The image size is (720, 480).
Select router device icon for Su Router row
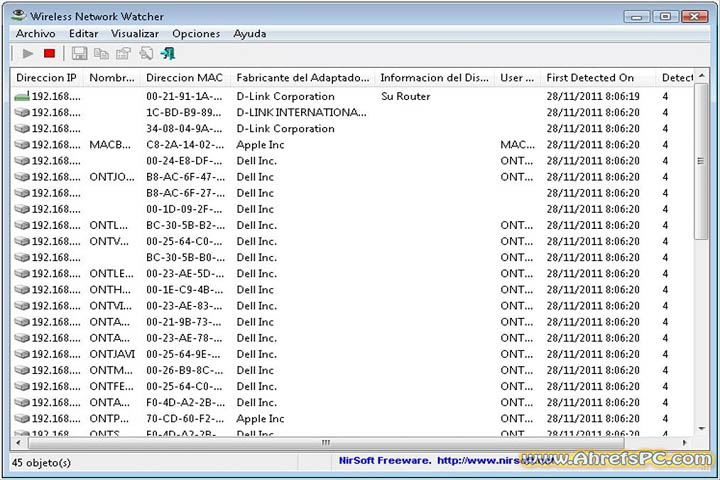tap(22, 96)
